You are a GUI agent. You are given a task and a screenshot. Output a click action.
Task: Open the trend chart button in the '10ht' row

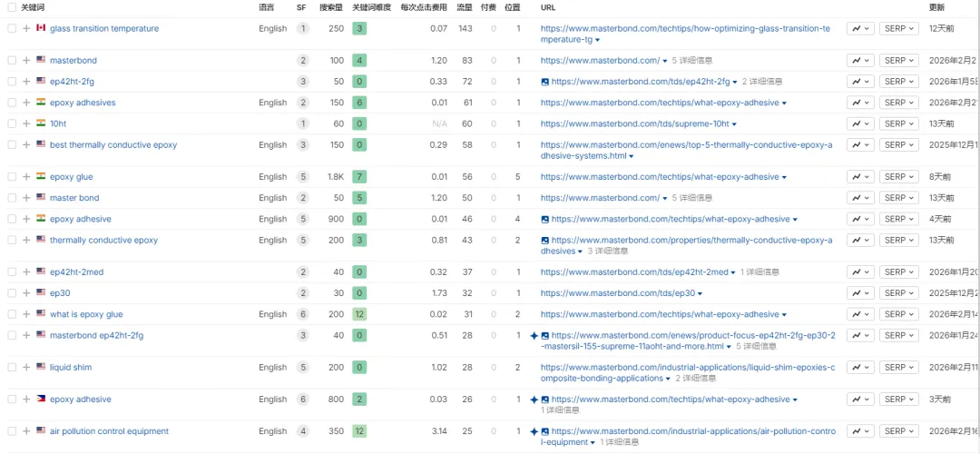(x=860, y=123)
